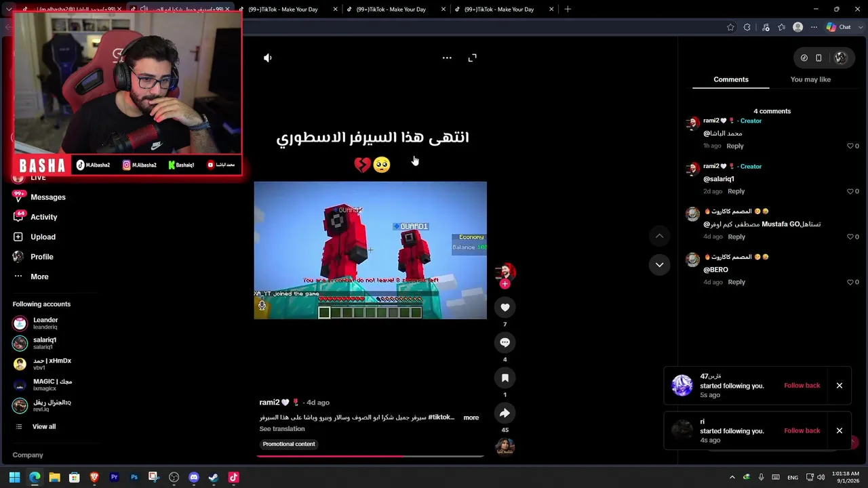868x488 pixels.
Task: Launch Photoshop from the taskbar
Action: [134, 477]
